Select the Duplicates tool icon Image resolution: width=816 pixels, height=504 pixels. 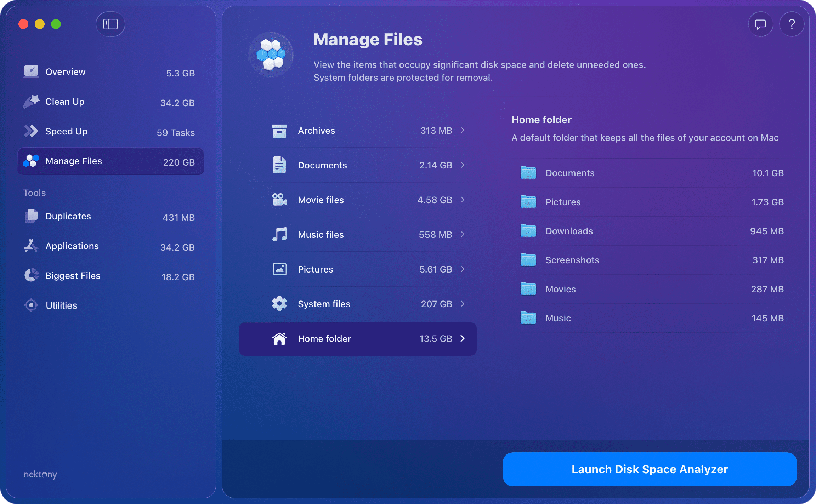point(31,216)
